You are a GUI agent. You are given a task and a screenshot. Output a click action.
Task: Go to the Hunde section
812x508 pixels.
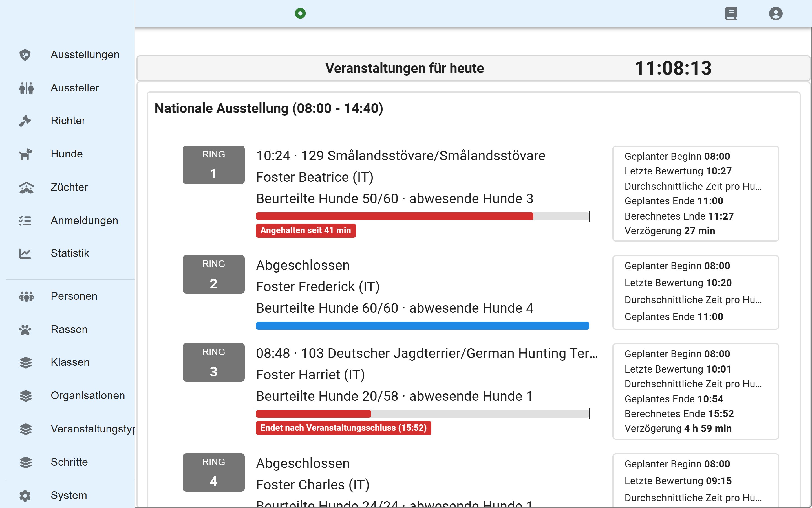pyautogui.click(x=67, y=154)
